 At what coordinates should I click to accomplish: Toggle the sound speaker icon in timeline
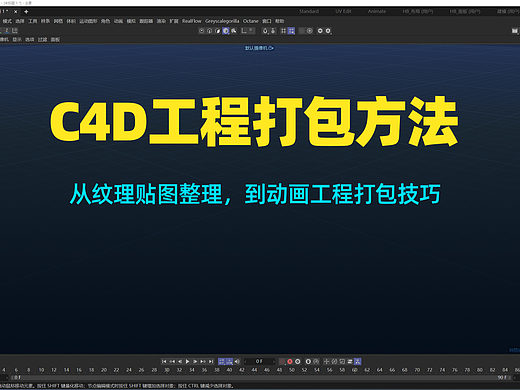(237, 361)
